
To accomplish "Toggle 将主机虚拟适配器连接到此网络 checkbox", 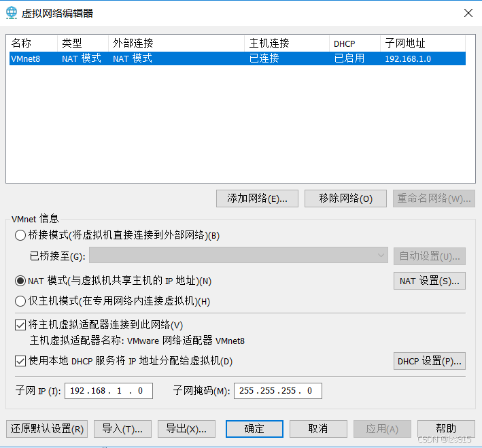I will (x=20, y=325).
